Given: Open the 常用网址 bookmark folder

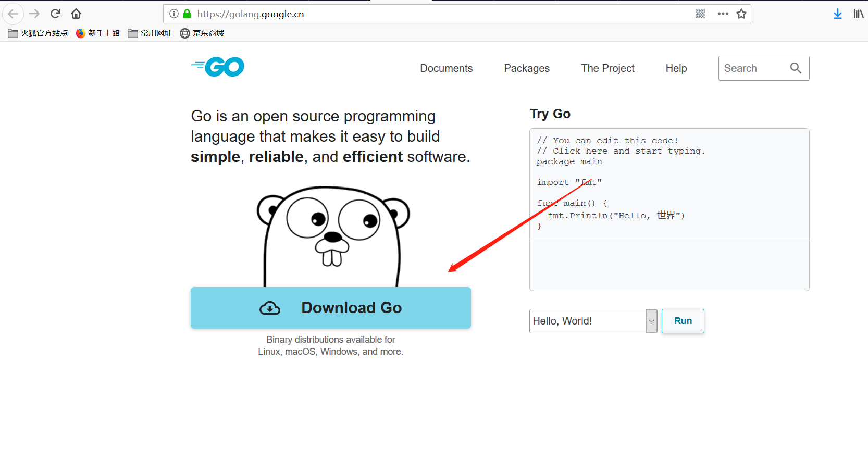Looking at the screenshot, I should pos(150,33).
